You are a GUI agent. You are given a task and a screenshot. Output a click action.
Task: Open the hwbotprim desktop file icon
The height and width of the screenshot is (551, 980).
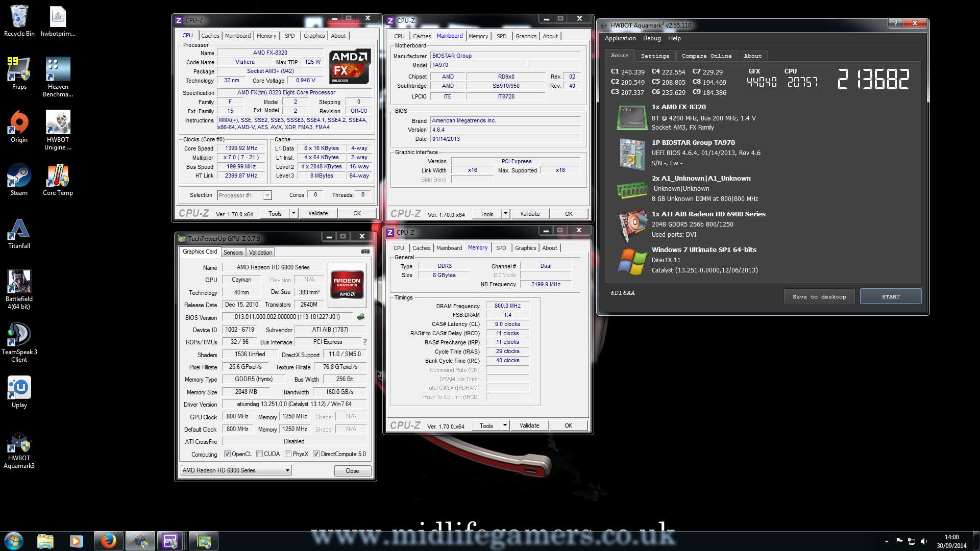click(58, 21)
